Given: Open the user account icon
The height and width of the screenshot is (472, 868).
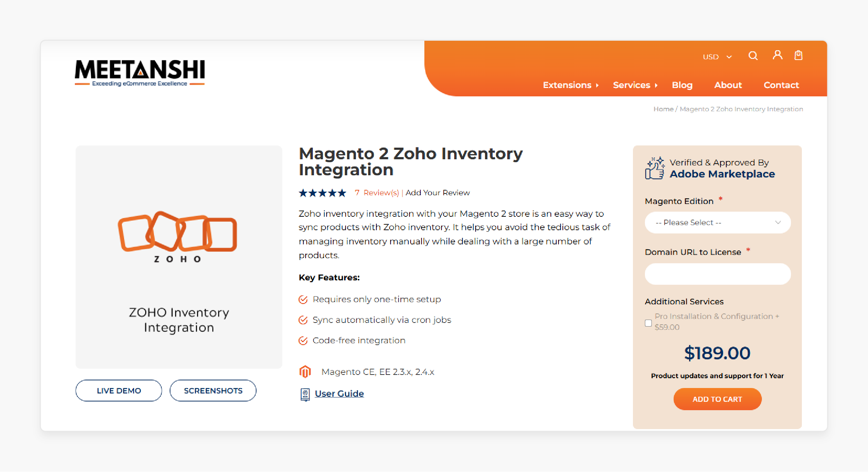Looking at the screenshot, I should click(777, 55).
